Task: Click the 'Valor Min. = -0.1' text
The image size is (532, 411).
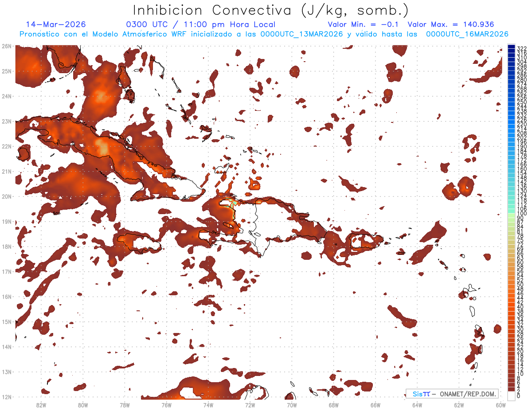Action: pos(363,24)
